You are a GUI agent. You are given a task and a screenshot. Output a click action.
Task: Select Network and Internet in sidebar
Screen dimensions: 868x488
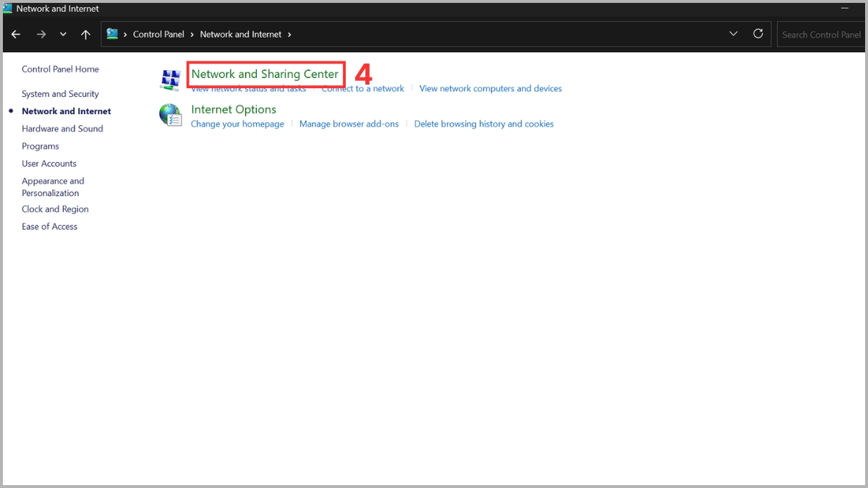coord(67,111)
